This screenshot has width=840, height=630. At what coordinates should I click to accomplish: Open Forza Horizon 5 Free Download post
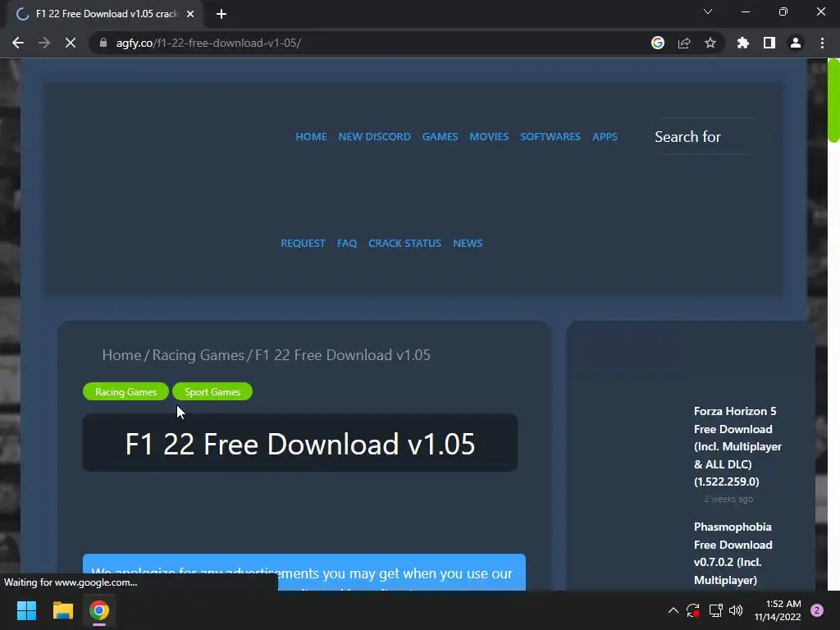[x=737, y=446]
